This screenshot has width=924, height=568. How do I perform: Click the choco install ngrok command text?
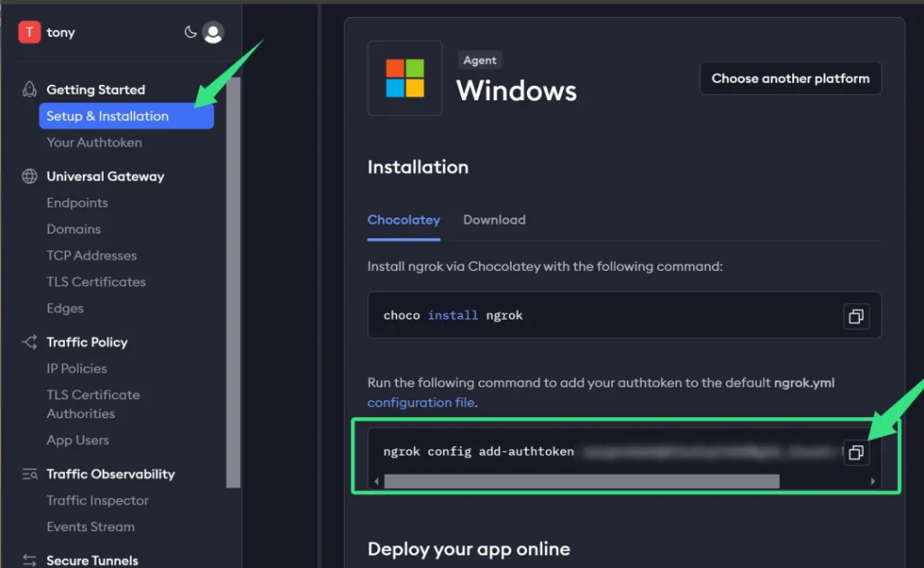453,315
